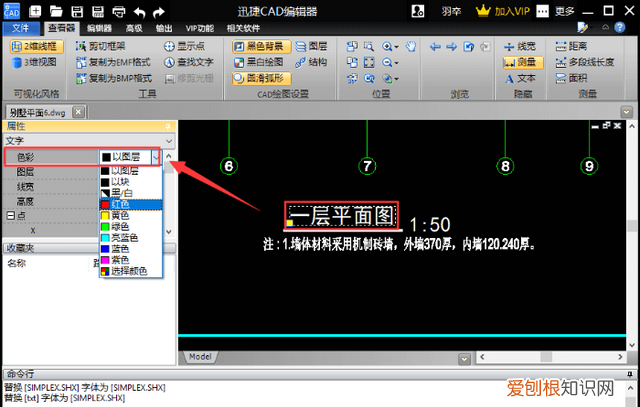The height and width of the screenshot is (407, 640).
Task: Click properties panel scroll down arrow
Action: tap(169, 231)
